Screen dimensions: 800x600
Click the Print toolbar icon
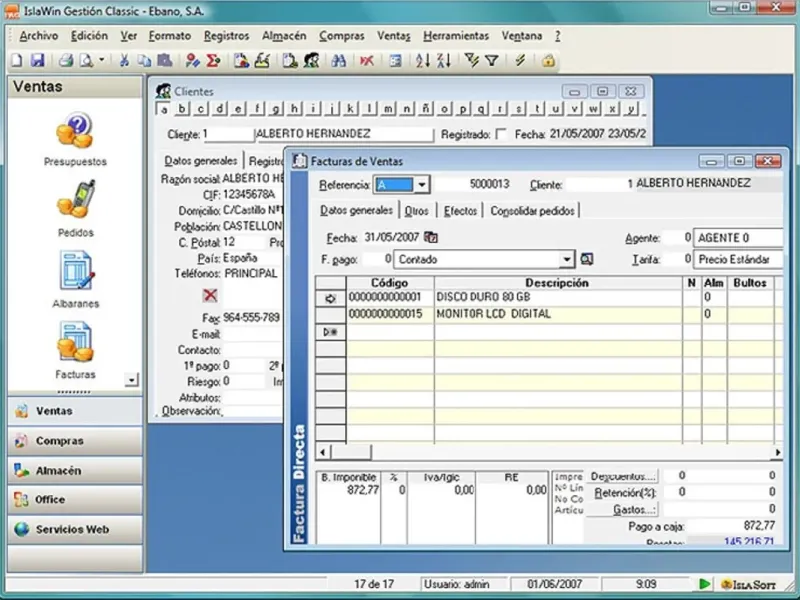point(65,61)
